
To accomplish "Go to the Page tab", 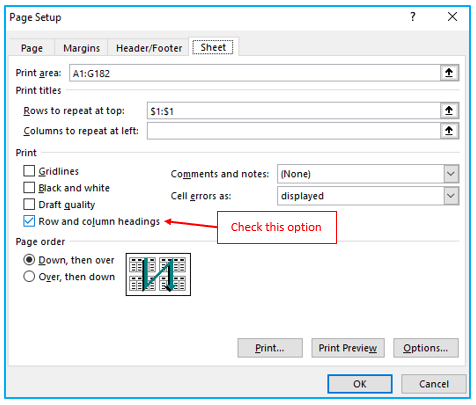I will coord(32,48).
